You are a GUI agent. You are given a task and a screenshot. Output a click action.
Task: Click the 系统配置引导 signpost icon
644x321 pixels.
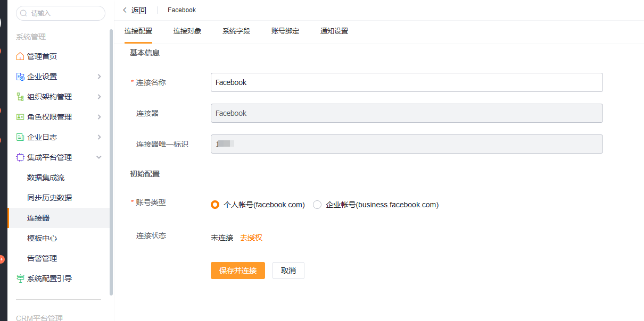coord(20,278)
